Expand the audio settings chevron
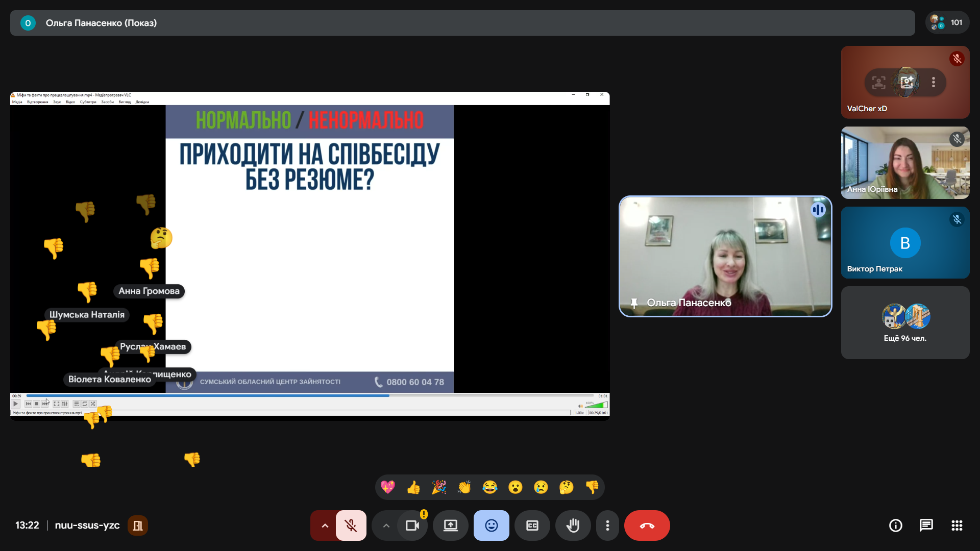980x551 pixels. click(325, 525)
